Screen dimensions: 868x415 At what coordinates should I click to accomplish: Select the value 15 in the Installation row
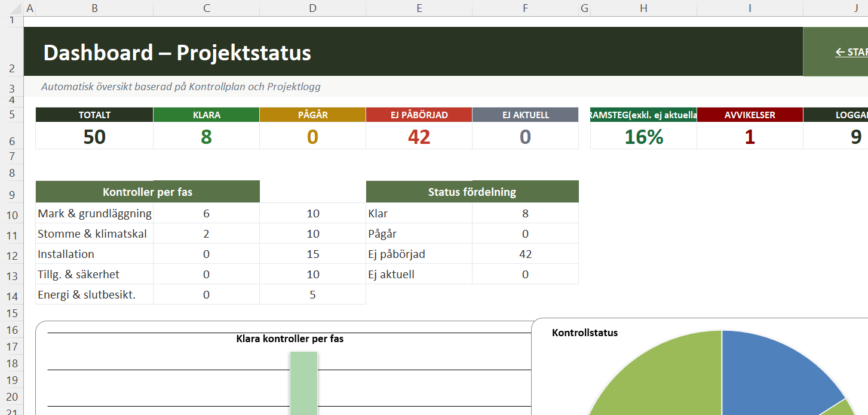[x=312, y=254]
